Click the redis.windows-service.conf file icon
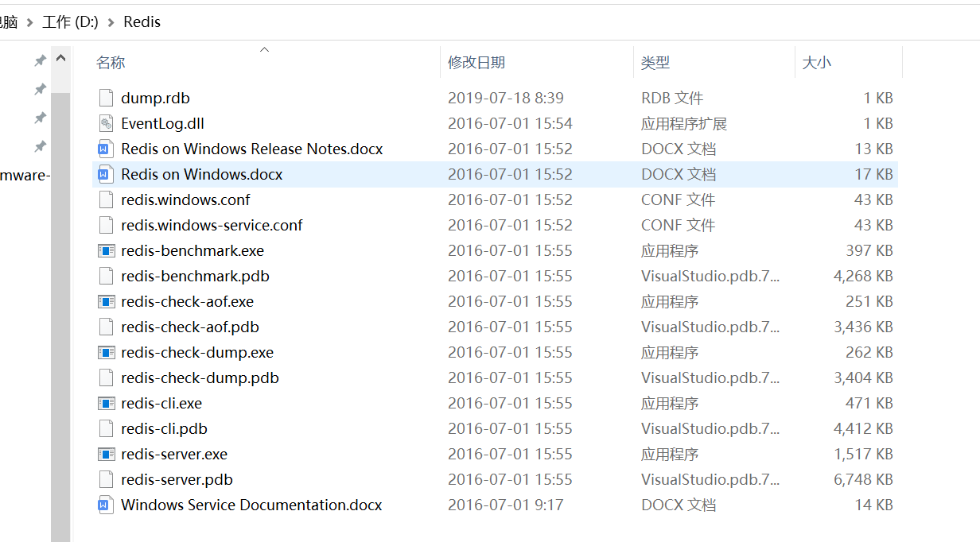This screenshot has height=542, width=980. [106, 225]
